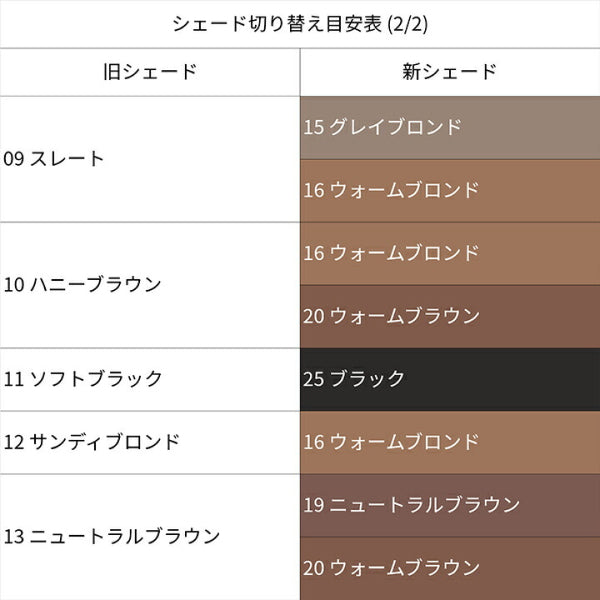Screen dimensions: 600x600
Task: Select 20 ウォームブラウン below 19 ニュートラルブラウン
Action: 449,568
